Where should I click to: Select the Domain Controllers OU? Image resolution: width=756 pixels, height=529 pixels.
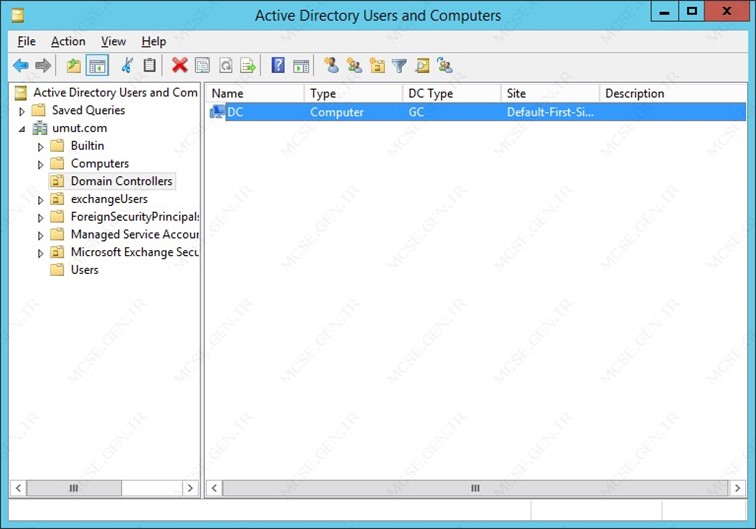[122, 181]
